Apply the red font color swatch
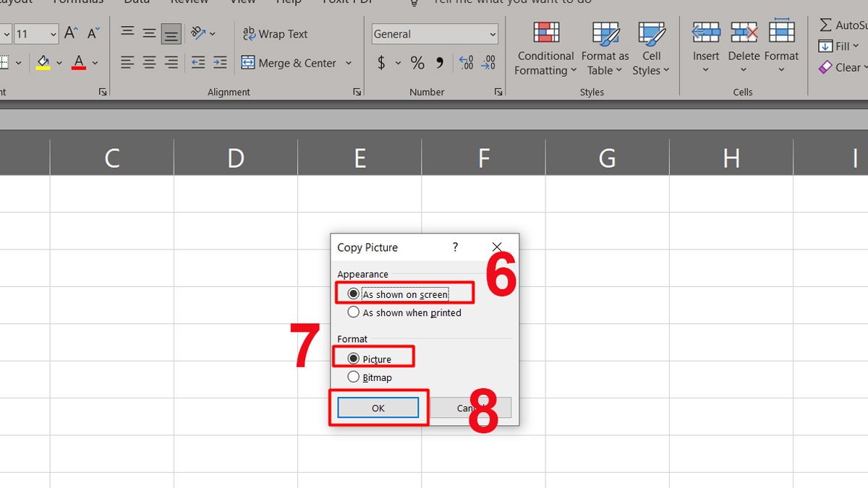This screenshot has width=868, height=488. pyautogui.click(x=79, y=63)
